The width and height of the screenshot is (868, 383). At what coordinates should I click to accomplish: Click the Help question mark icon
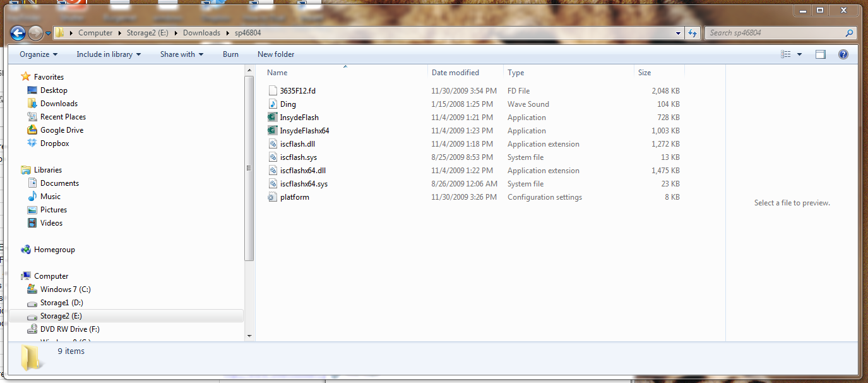pyautogui.click(x=843, y=54)
